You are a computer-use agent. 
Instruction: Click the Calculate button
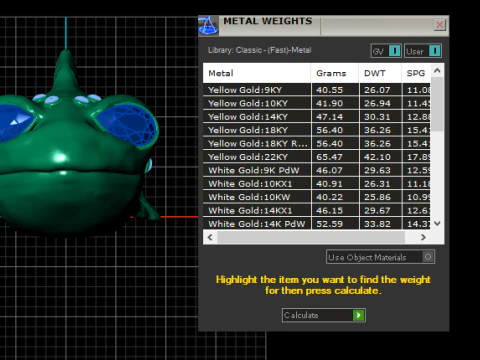[324, 315]
